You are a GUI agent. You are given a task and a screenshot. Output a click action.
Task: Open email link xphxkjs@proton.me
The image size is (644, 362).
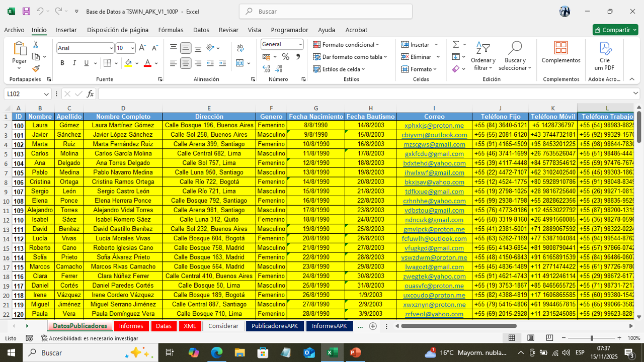click(x=434, y=126)
